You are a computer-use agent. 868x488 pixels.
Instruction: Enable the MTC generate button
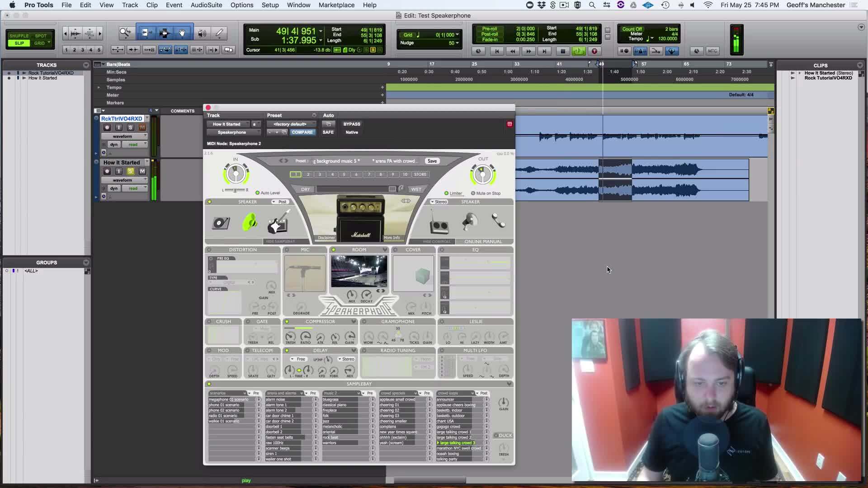coord(712,51)
